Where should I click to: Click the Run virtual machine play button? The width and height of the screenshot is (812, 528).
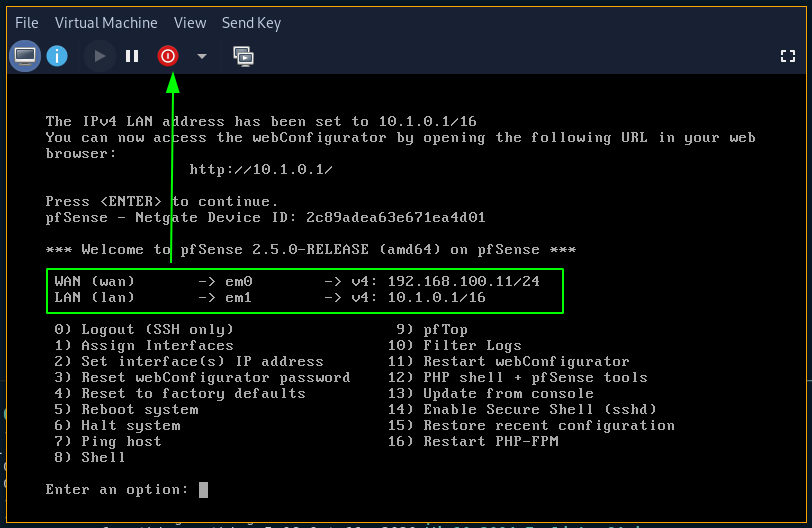99,56
